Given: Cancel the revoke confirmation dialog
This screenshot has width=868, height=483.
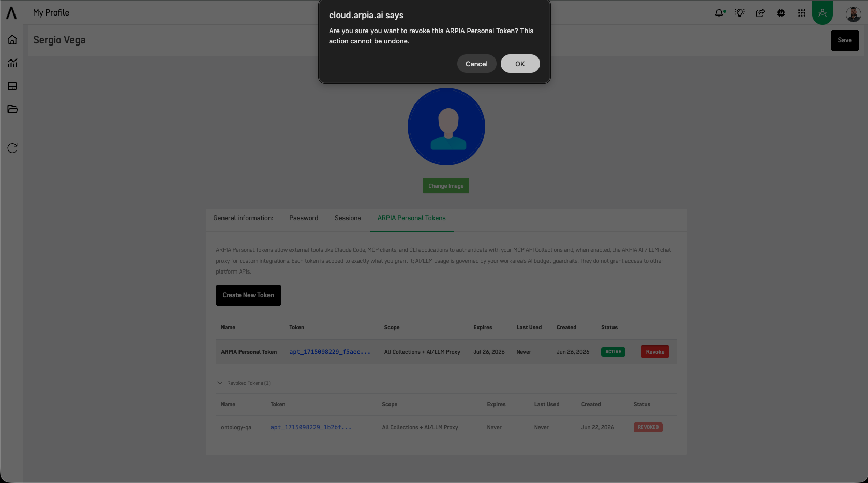Looking at the screenshot, I should (x=476, y=64).
